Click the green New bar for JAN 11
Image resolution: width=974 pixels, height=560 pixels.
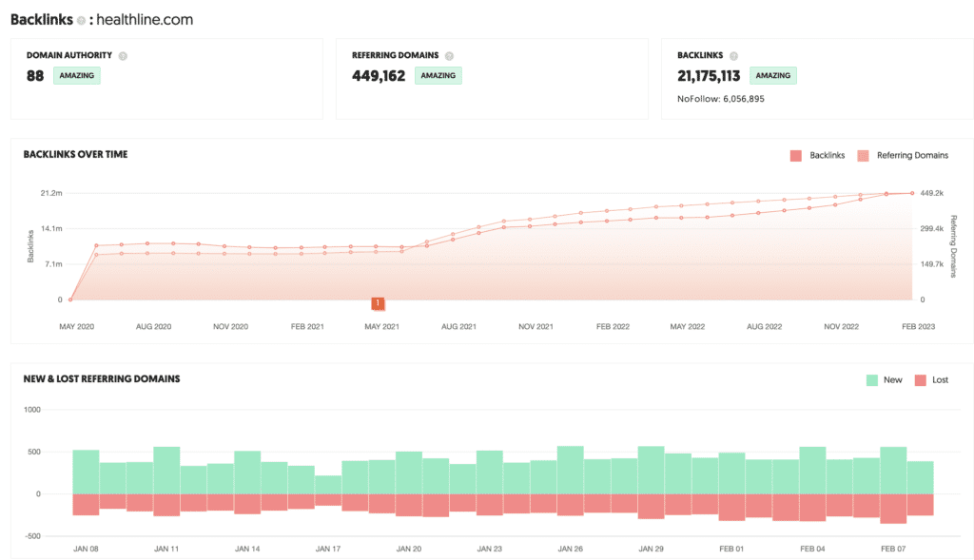tap(166, 471)
